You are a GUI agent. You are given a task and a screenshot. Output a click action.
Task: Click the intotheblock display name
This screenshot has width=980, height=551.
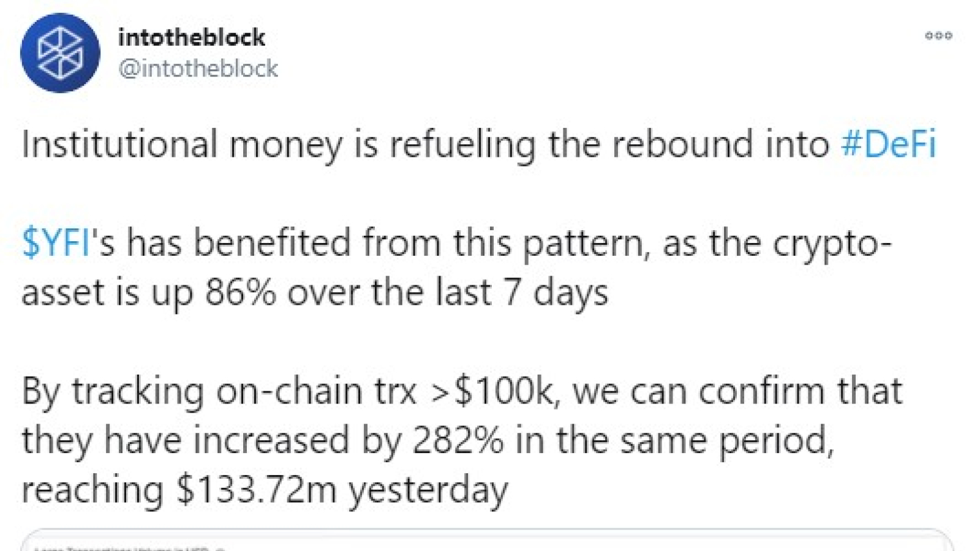(x=192, y=37)
